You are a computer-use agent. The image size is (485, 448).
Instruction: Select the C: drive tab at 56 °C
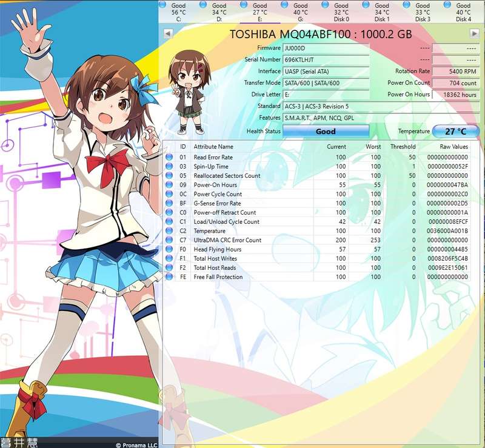tap(178, 12)
